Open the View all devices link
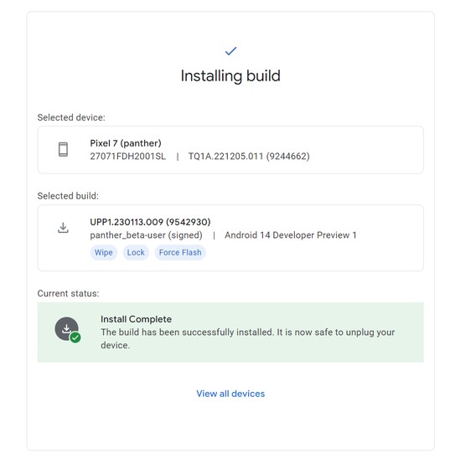Image resolution: width=476 pixels, height=469 pixels. pos(230,394)
